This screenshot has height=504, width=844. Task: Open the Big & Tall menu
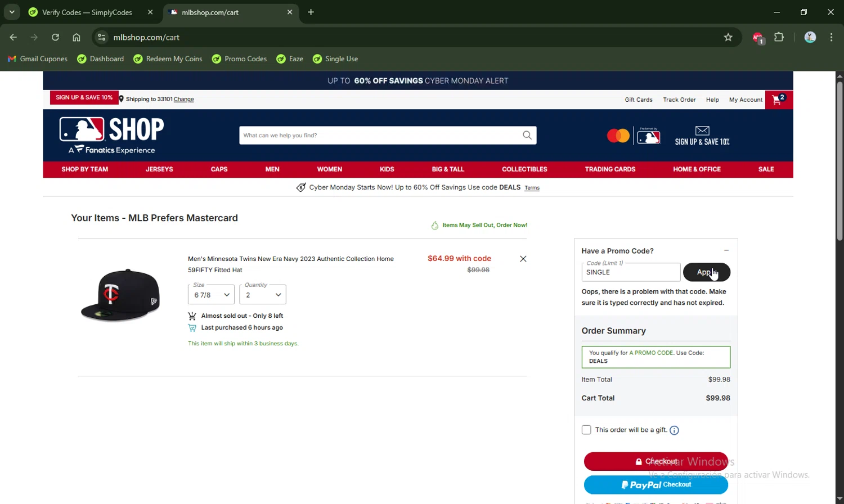pos(448,169)
